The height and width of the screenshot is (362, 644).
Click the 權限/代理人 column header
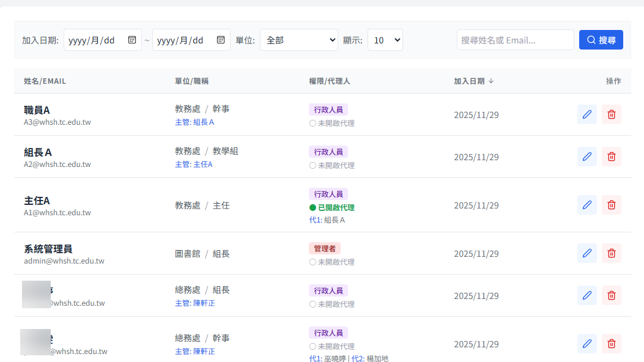(x=329, y=81)
